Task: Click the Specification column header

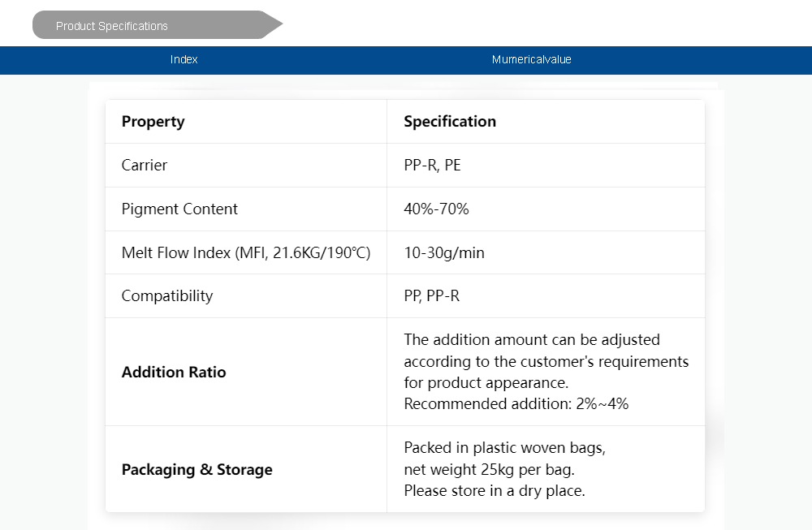Action: (x=450, y=122)
